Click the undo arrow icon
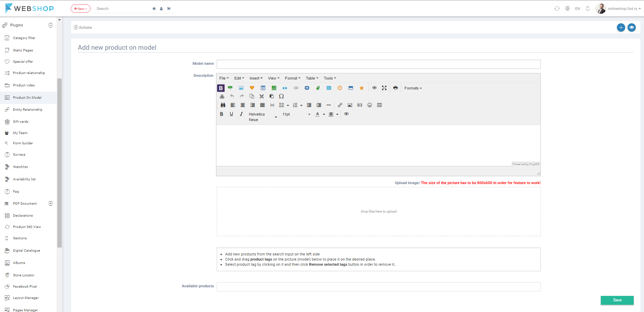644x312 pixels. pos(232,96)
